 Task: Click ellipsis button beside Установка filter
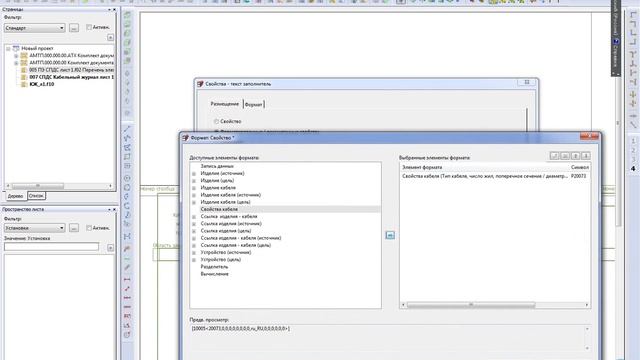pos(74,228)
